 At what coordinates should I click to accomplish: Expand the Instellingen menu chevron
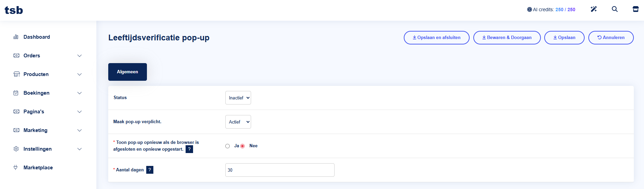click(x=79, y=149)
